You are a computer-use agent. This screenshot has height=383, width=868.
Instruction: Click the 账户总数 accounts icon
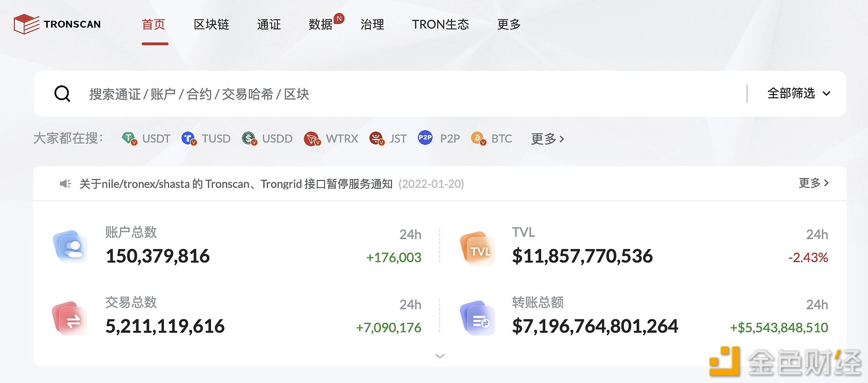(x=71, y=247)
